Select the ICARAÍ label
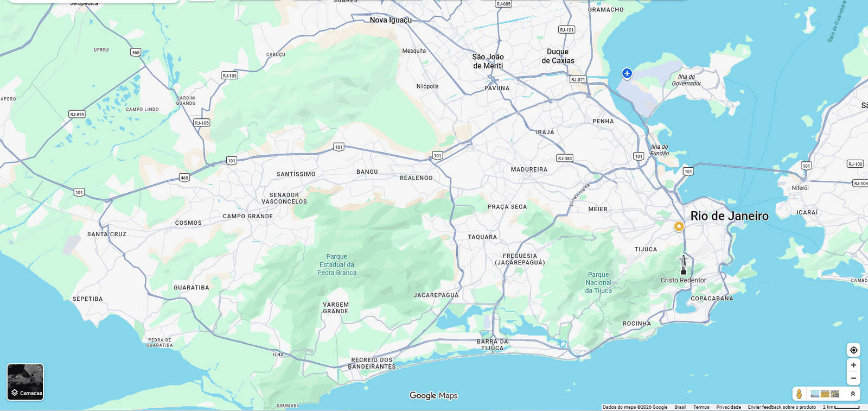This screenshot has width=868, height=411. 807,212
